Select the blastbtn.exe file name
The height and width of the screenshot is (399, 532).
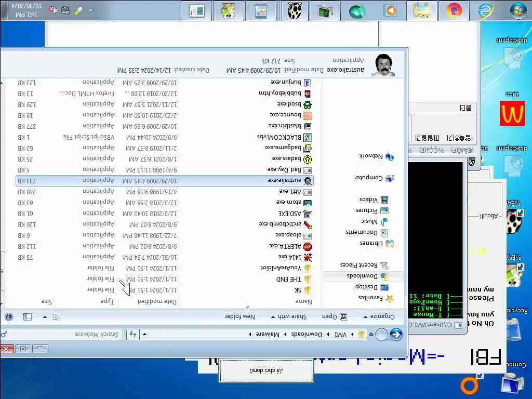(x=285, y=125)
